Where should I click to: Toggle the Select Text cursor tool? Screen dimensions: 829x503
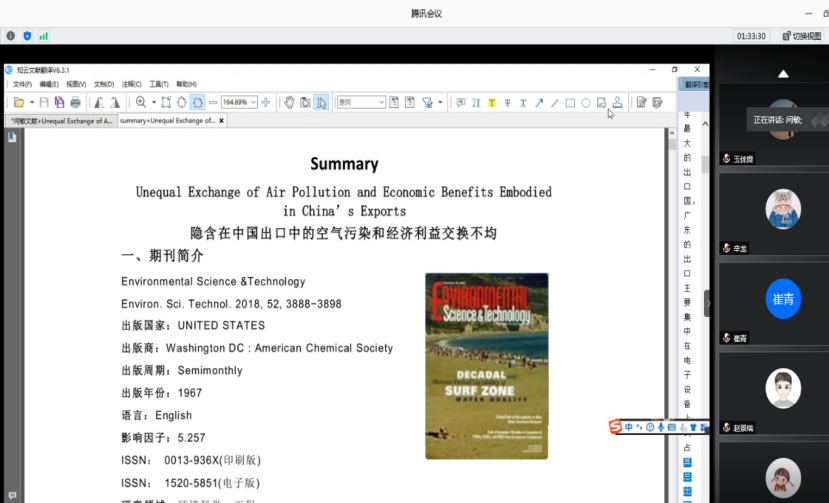tap(321, 102)
